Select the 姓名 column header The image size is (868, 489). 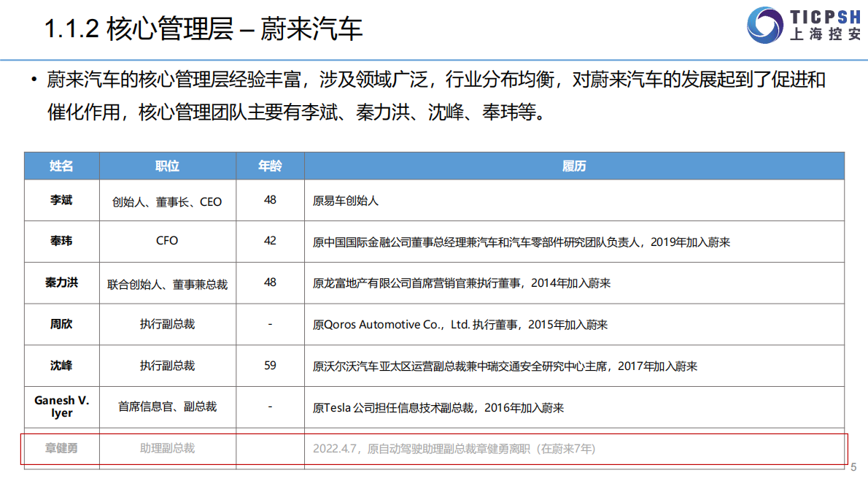pyautogui.click(x=61, y=166)
